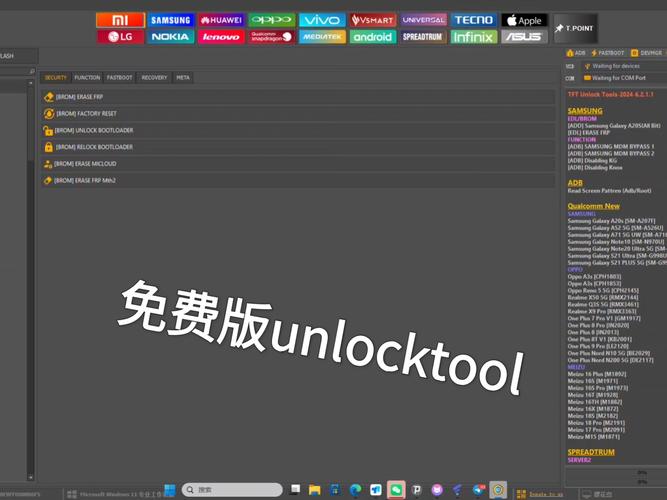Open the USB Waiting for devices dropdown
Viewport: 667px width, 500px height.
coord(624,66)
